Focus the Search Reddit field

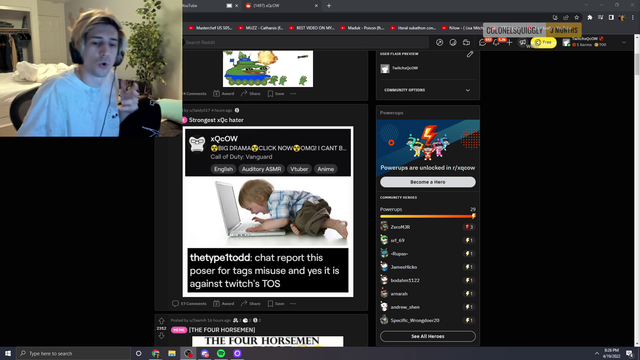tap(305, 42)
